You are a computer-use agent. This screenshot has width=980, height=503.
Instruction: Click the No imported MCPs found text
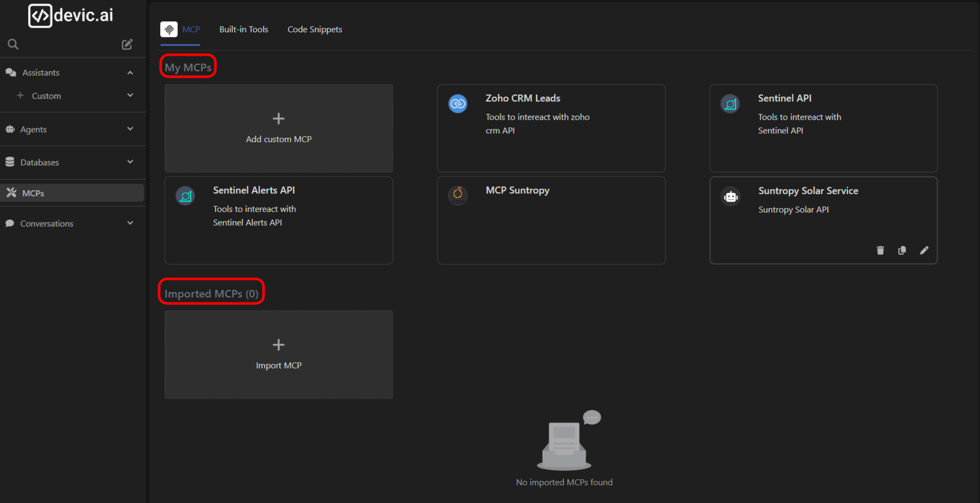pos(564,482)
